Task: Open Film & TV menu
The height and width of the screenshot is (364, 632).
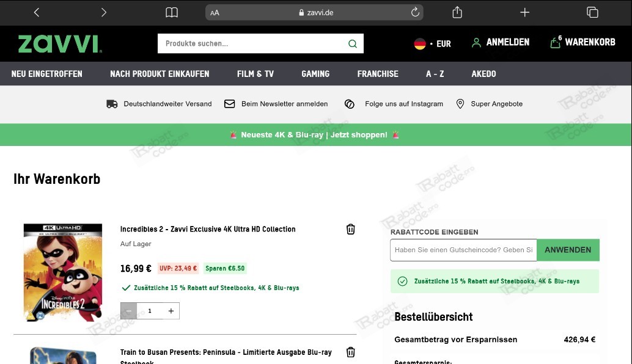Action: pos(255,74)
